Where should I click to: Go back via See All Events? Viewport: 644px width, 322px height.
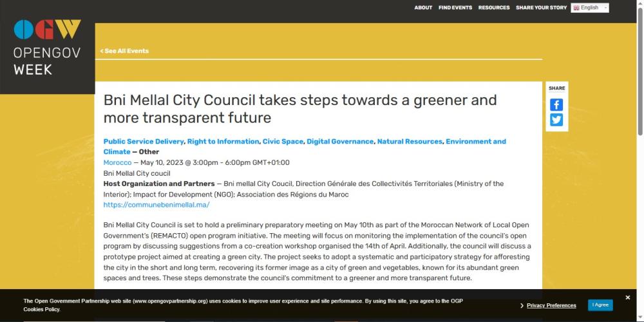coord(124,51)
